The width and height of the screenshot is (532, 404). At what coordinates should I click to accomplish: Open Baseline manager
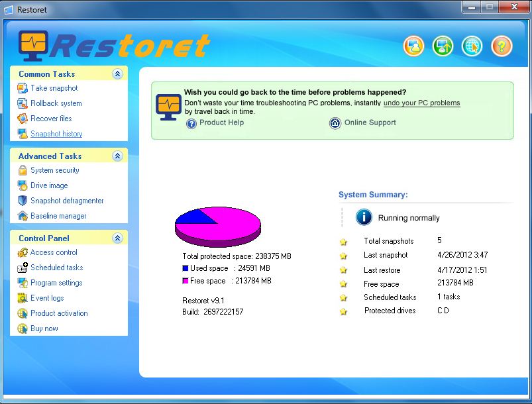click(58, 216)
